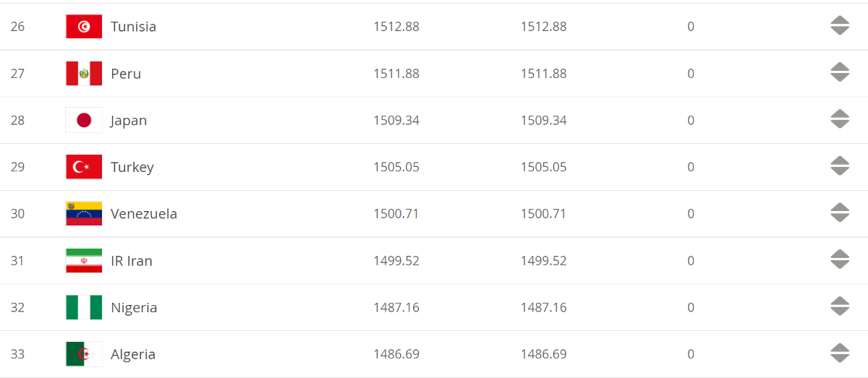868x378 pixels.
Task: Click the Venezuela flag icon
Action: point(84,214)
